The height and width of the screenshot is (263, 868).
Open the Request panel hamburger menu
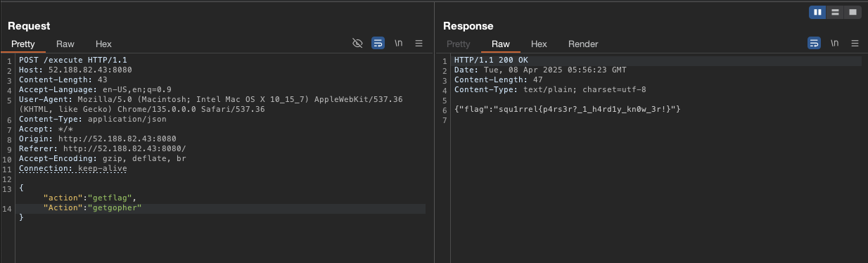pos(419,44)
